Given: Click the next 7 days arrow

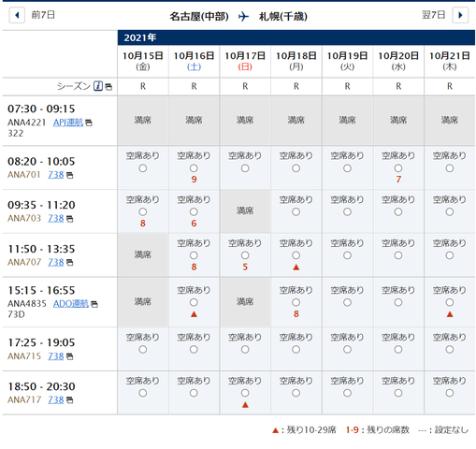Looking at the screenshot, I should point(460,15).
